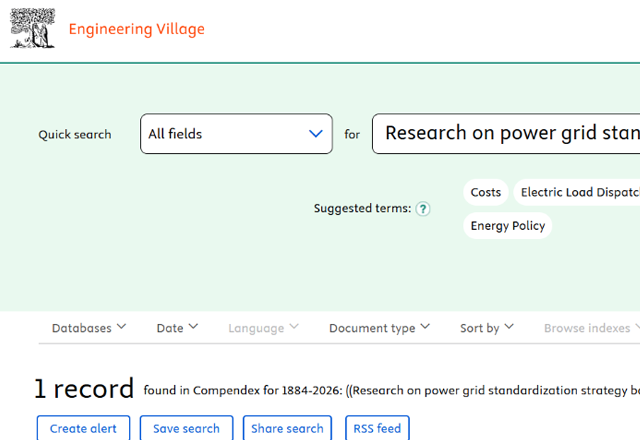Expand the Document type filter

coord(379,328)
